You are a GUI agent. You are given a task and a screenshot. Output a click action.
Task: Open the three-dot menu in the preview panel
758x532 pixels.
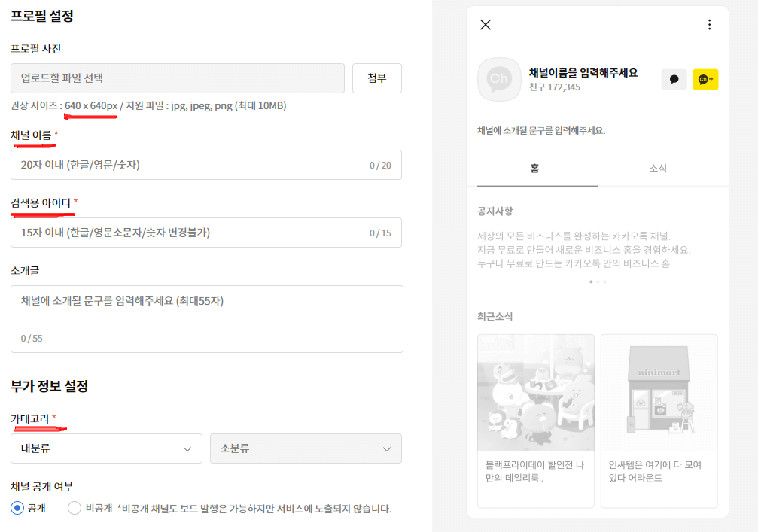point(708,25)
